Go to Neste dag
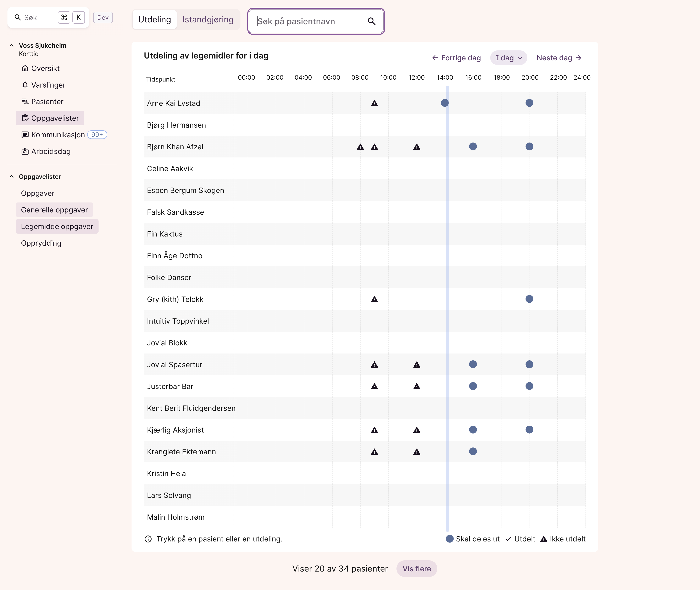700x590 pixels. tap(559, 58)
